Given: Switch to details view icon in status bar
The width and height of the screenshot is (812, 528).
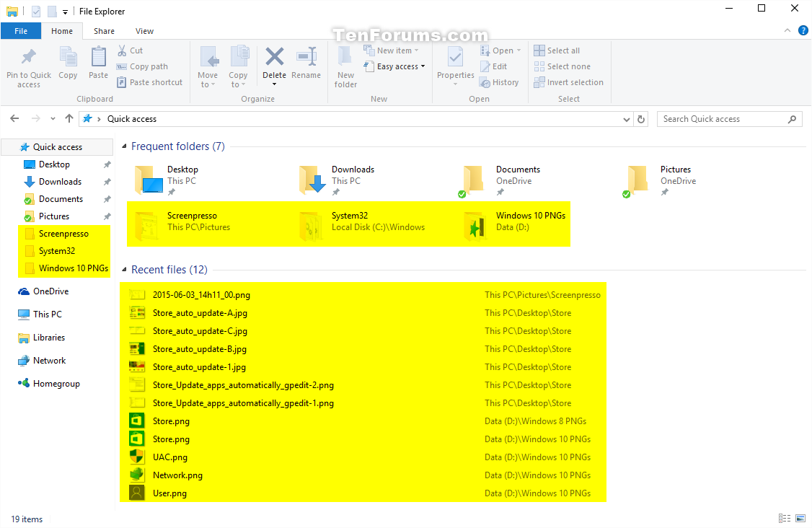Looking at the screenshot, I should pyautogui.click(x=785, y=518).
